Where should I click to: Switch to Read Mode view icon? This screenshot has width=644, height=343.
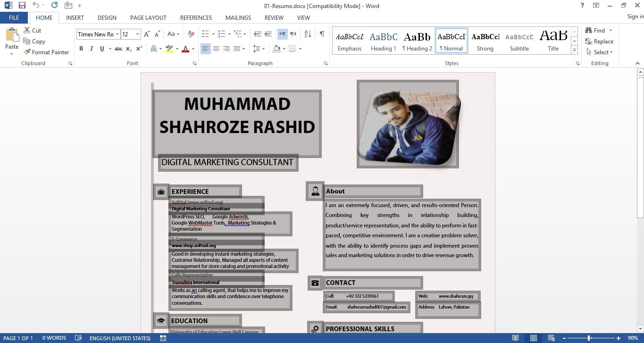pos(516,338)
